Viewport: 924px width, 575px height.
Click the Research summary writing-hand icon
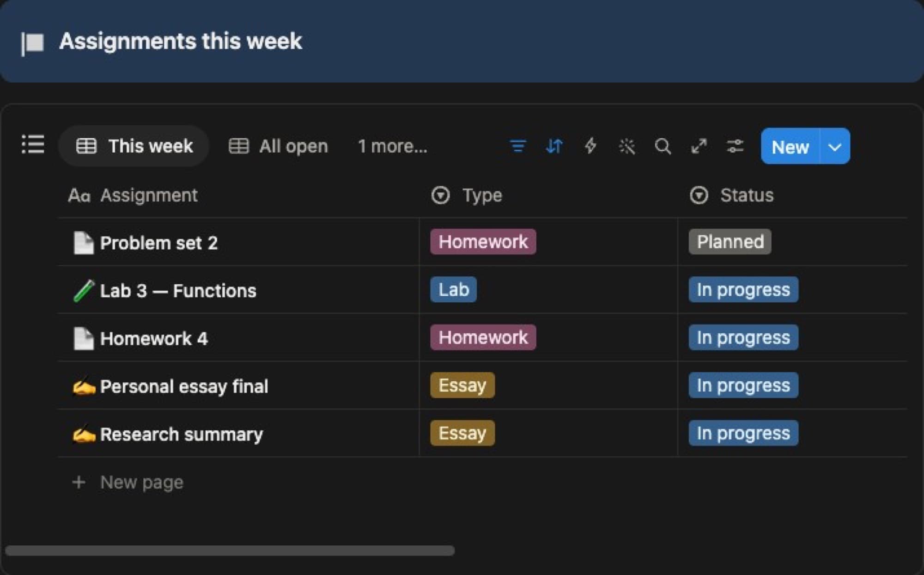(84, 434)
